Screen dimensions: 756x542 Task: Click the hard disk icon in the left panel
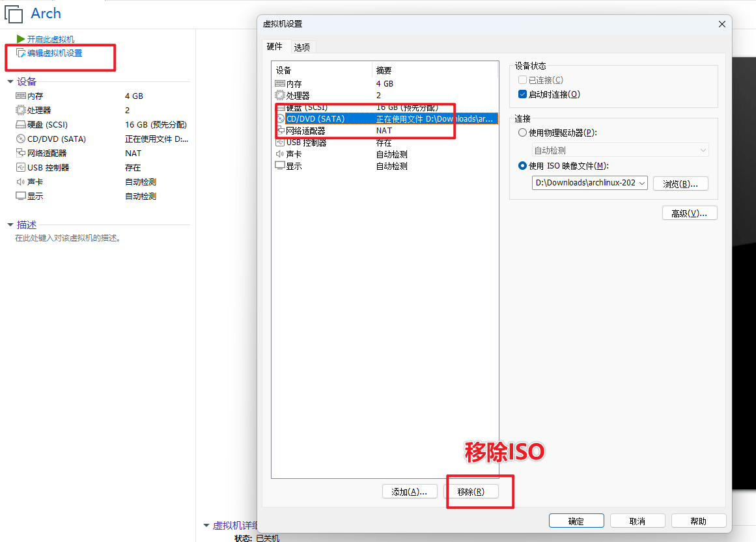pyautogui.click(x=21, y=125)
